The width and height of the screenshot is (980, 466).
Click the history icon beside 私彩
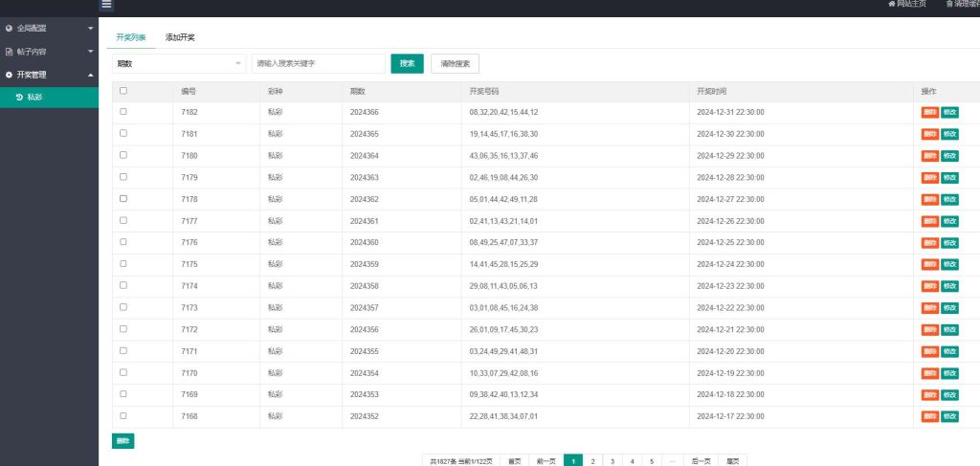pyautogui.click(x=20, y=98)
